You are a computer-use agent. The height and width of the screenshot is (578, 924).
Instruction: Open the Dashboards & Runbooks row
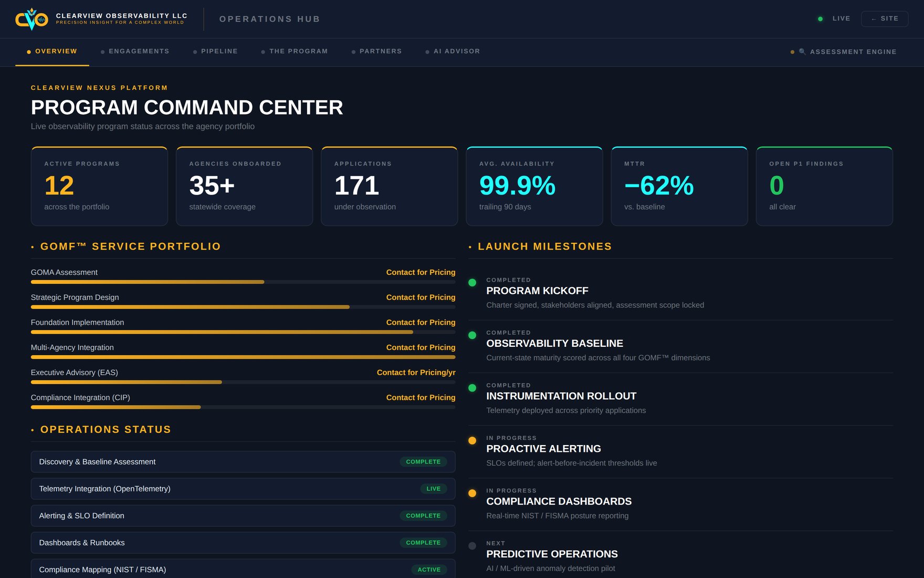[x=243, y=543]
